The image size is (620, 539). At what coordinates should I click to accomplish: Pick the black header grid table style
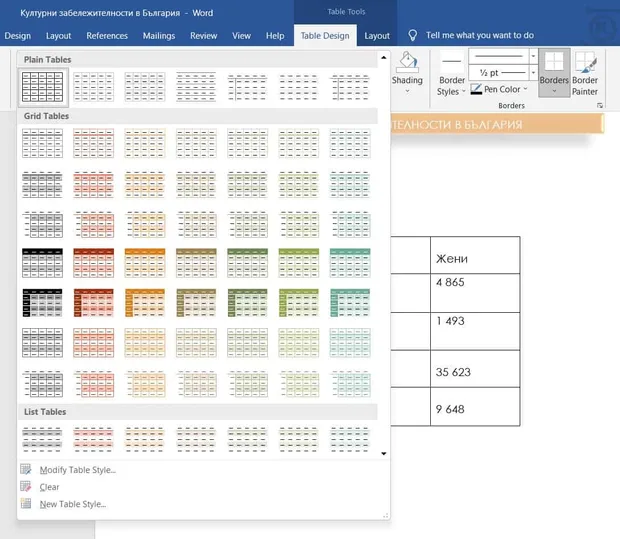pos(42,263)
